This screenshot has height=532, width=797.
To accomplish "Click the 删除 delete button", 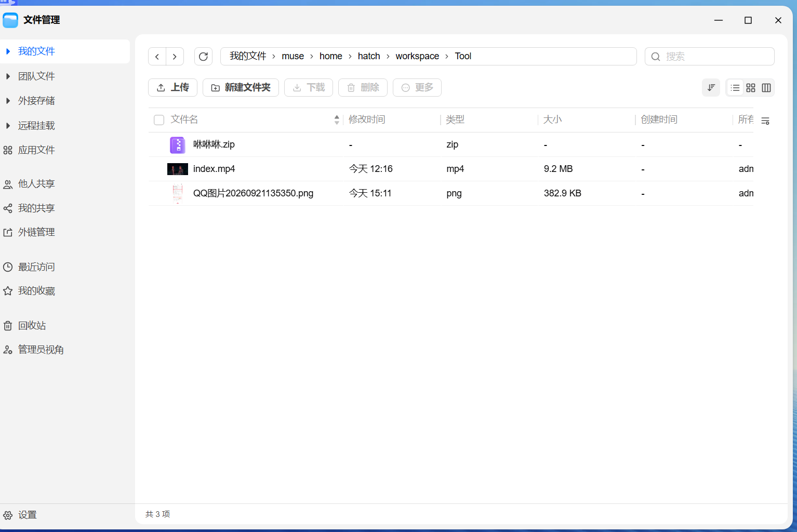I will click(363, 88).
